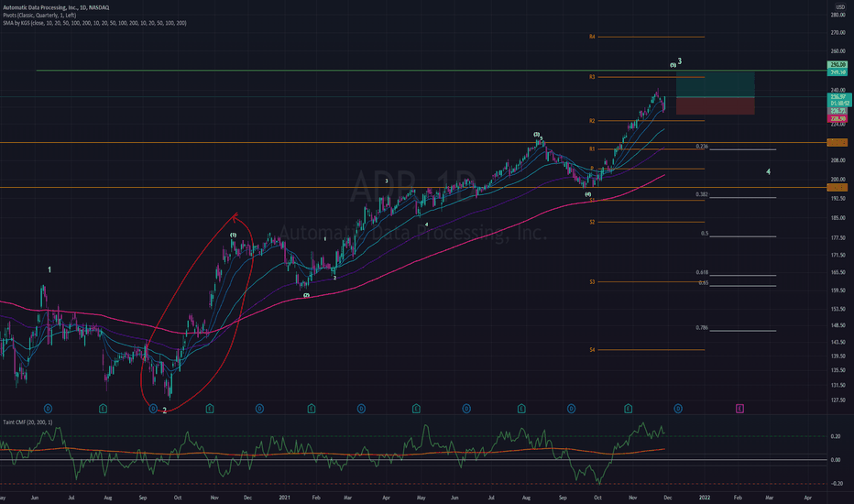Select the Pivots (Classic, Quarterly) indicator legend

click(39, 16)
